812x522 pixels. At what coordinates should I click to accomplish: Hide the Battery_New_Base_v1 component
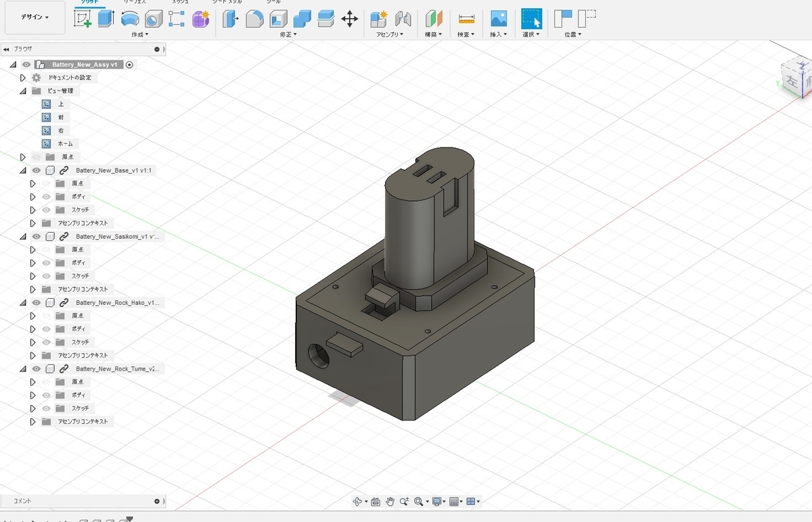37,170
